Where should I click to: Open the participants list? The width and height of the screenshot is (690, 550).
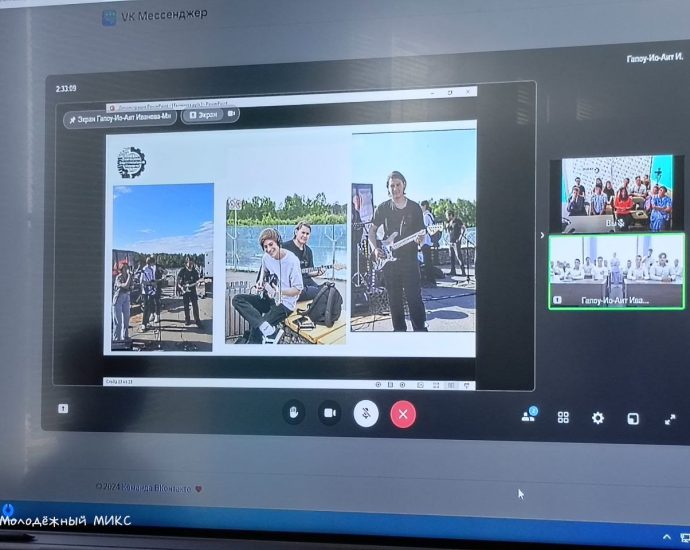(529, 416)
